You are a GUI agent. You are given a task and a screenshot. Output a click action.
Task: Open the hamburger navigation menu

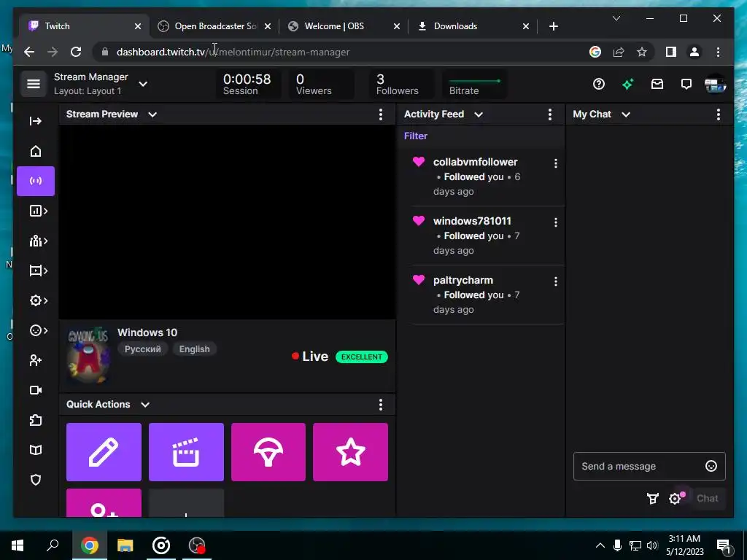[34, 84]
